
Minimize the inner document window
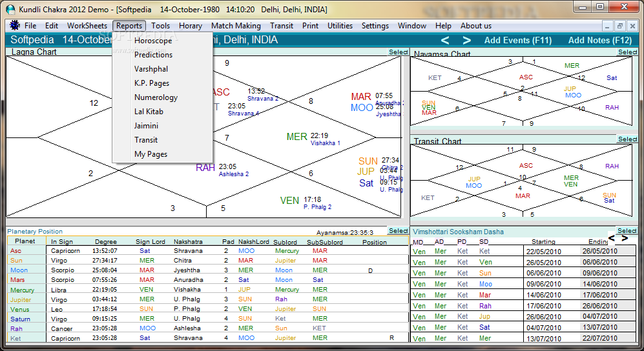click(x=608, y=26)
